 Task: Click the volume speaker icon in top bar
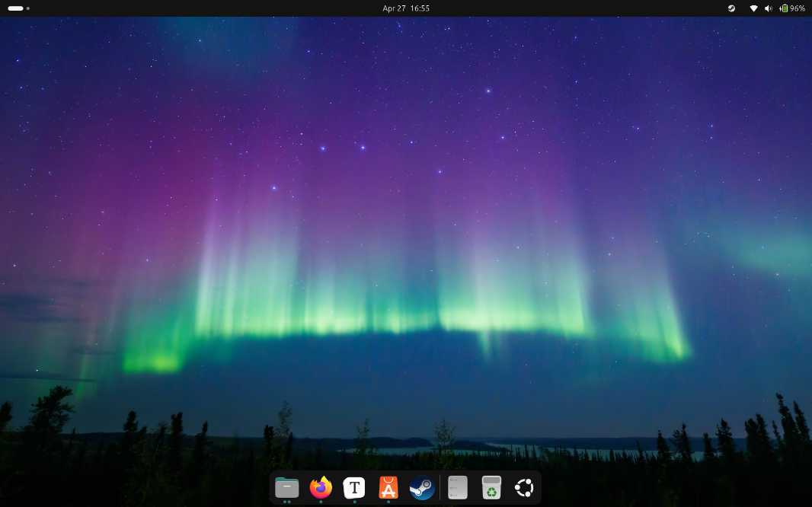(x=768, y=8)
